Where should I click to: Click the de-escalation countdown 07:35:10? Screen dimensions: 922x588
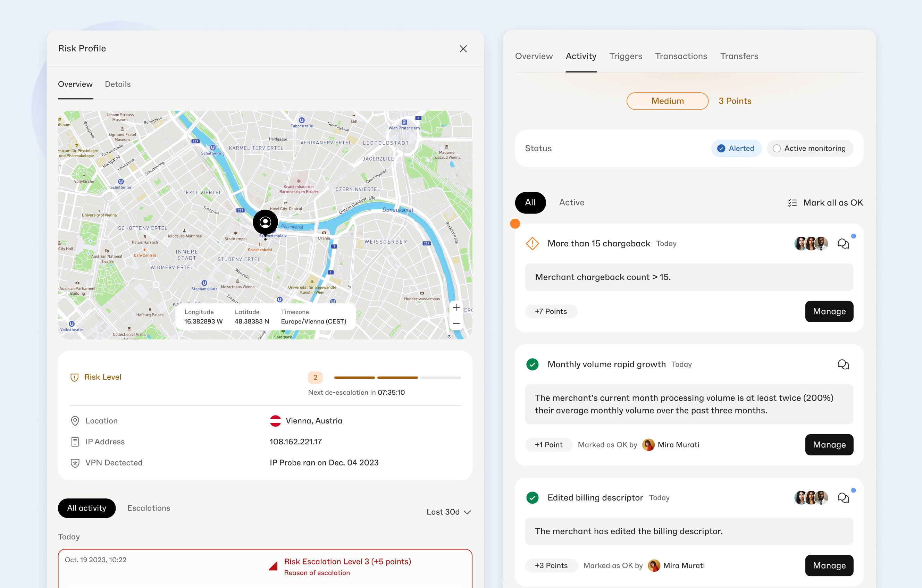click(x=391, y=392)
